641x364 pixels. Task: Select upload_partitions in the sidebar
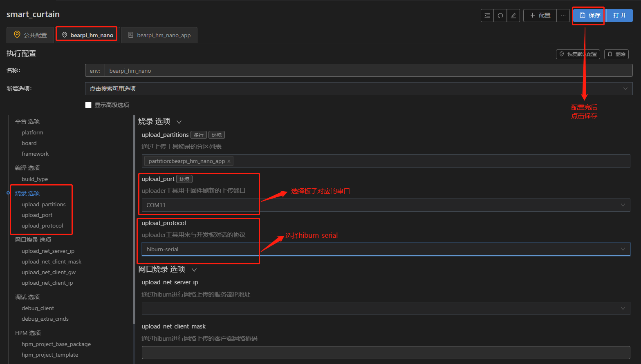point(44,205)
